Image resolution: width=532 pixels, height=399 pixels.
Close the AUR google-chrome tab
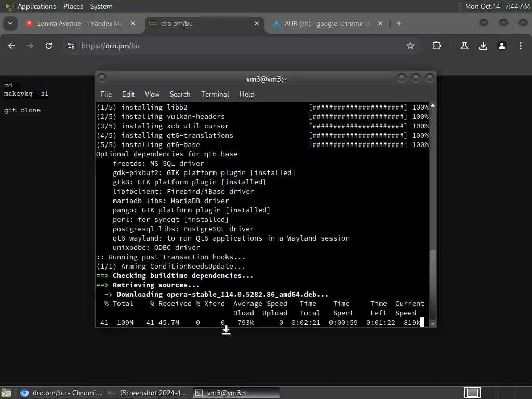380,23
